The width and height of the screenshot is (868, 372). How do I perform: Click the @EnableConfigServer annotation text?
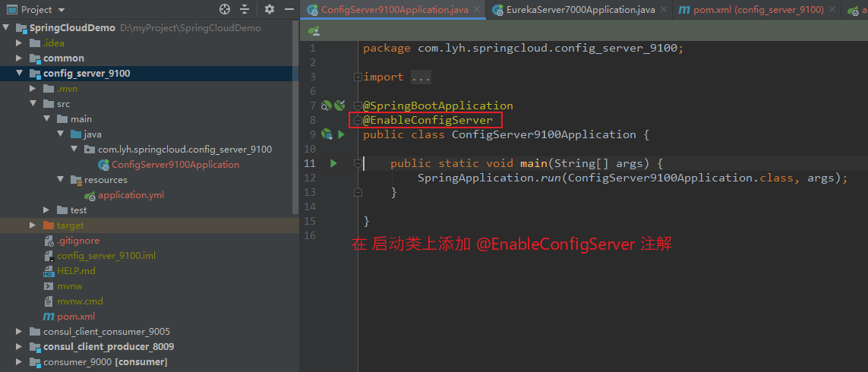(x=428, y=120)
